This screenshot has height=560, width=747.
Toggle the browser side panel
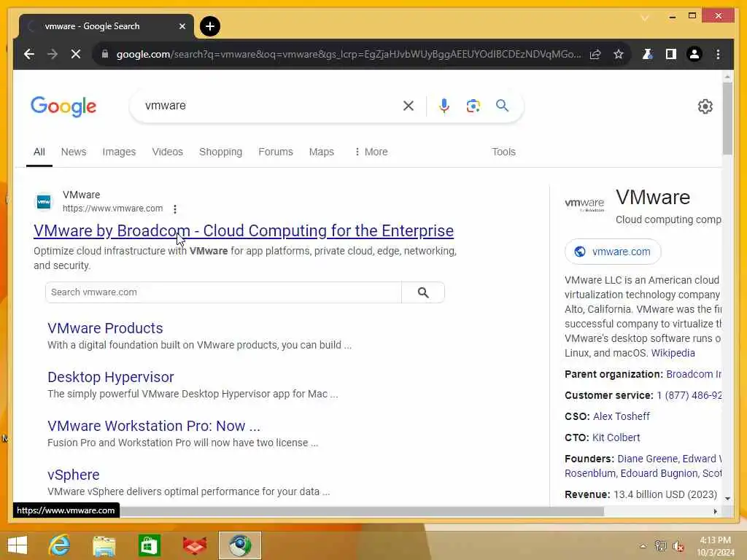[671, 54]
